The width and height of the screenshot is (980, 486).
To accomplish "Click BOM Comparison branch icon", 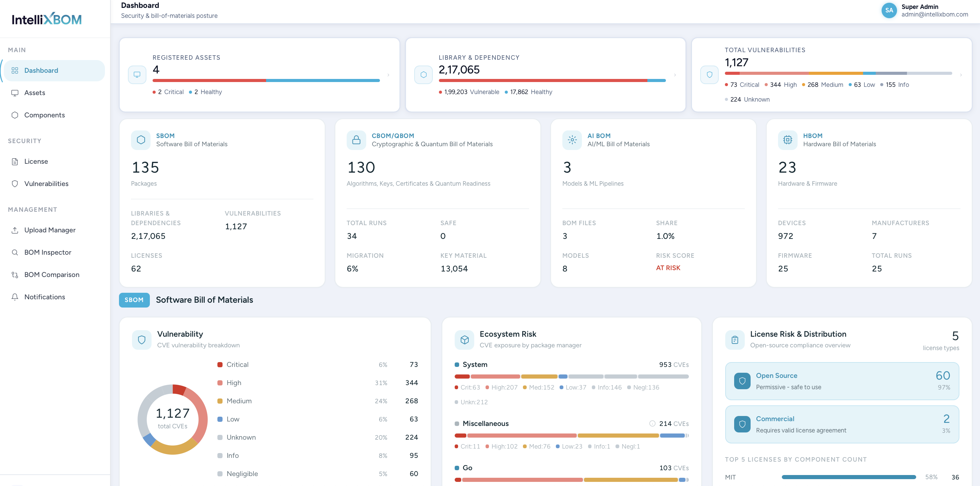I will point(15,275).
